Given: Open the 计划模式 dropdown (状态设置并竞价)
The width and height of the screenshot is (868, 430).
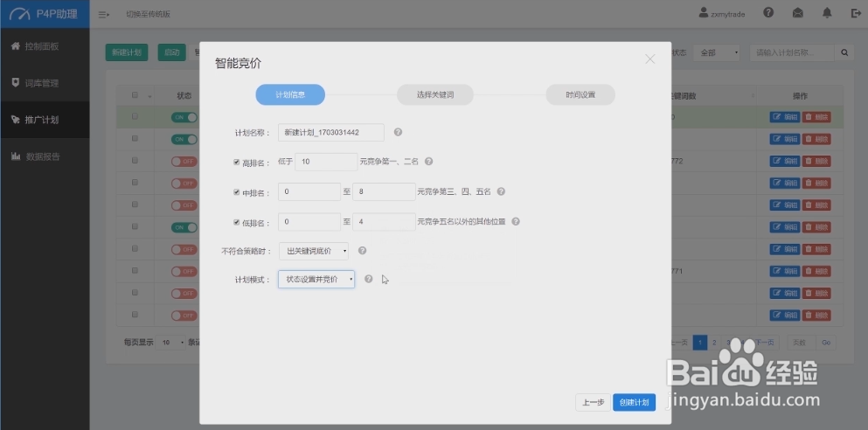Looking at the screenshot, I should point(316,280).
